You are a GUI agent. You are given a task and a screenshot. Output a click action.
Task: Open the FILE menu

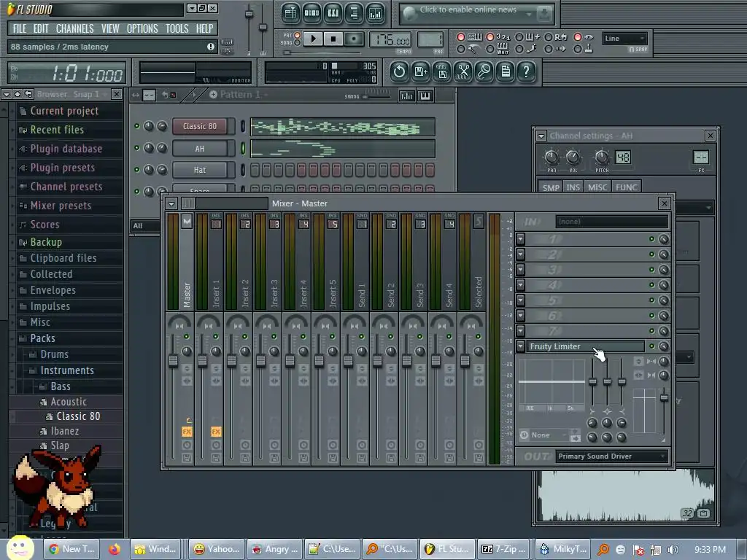[20, 28]
